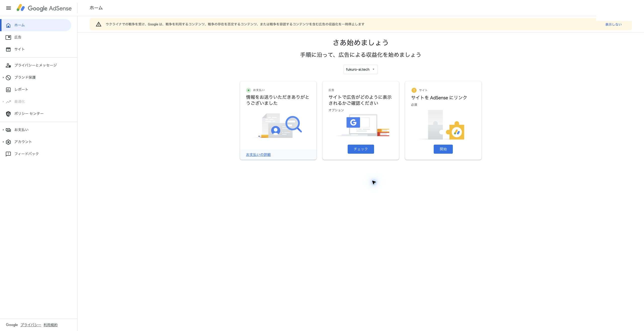This screenshot has height=331, width=644.
Task: Click the レポート bar chart icon
Action: click(x=8, y=90)
